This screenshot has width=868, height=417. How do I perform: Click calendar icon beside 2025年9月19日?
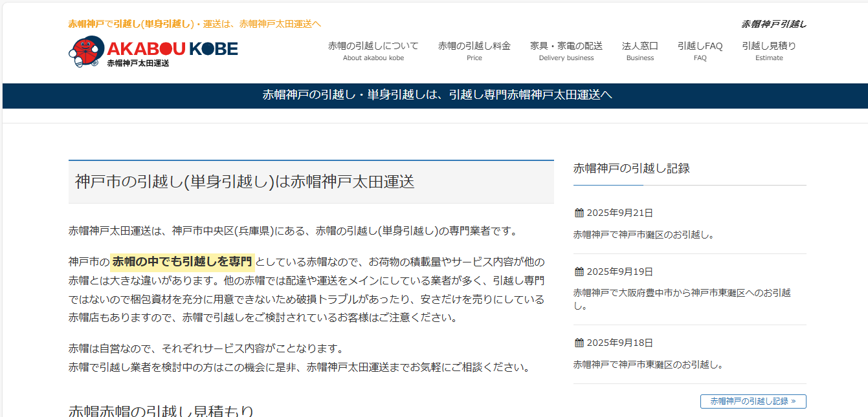click(x=579, y=272)
